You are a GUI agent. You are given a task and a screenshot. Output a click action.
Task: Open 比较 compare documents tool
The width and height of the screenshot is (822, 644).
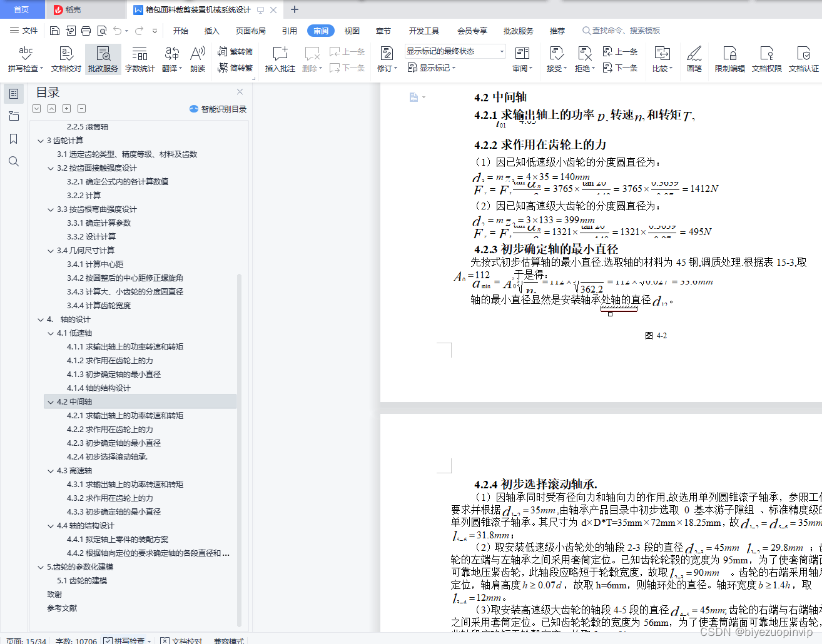point(662,59)
